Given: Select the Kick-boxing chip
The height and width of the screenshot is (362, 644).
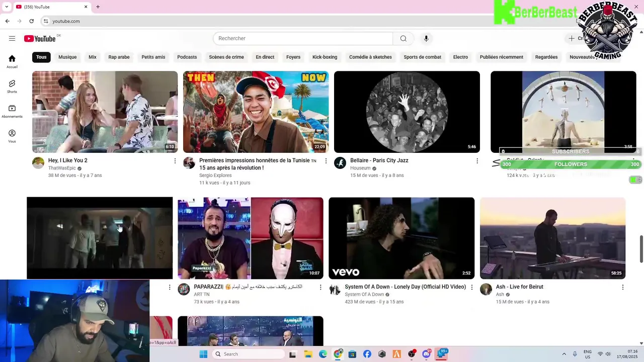Looking at the screenshot, I should 325,57.
